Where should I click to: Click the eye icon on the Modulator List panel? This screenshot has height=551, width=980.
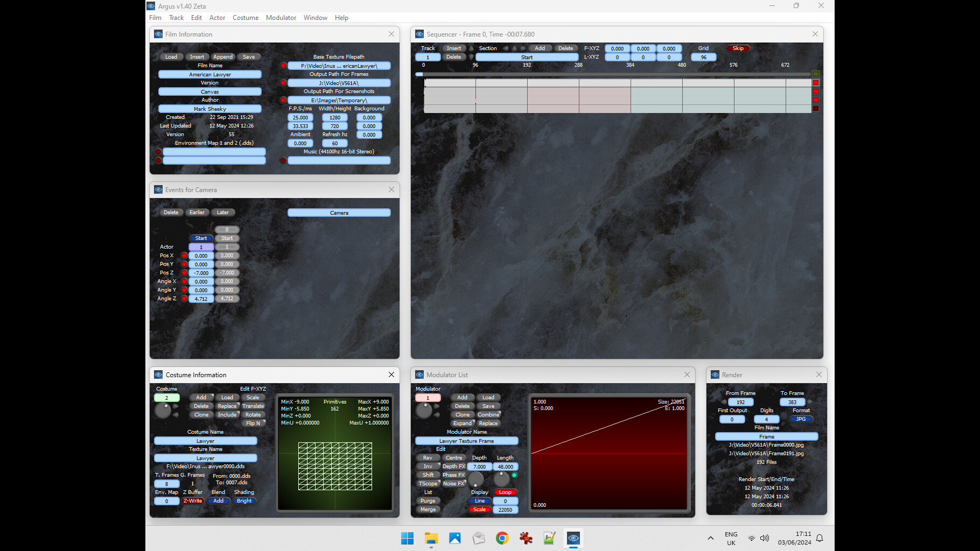[419, 375]
